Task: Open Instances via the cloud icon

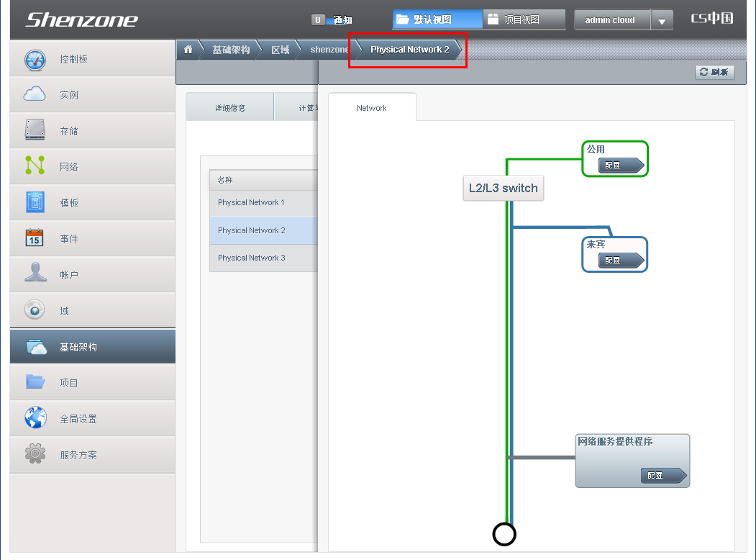Action: click(x=35, y=95)
